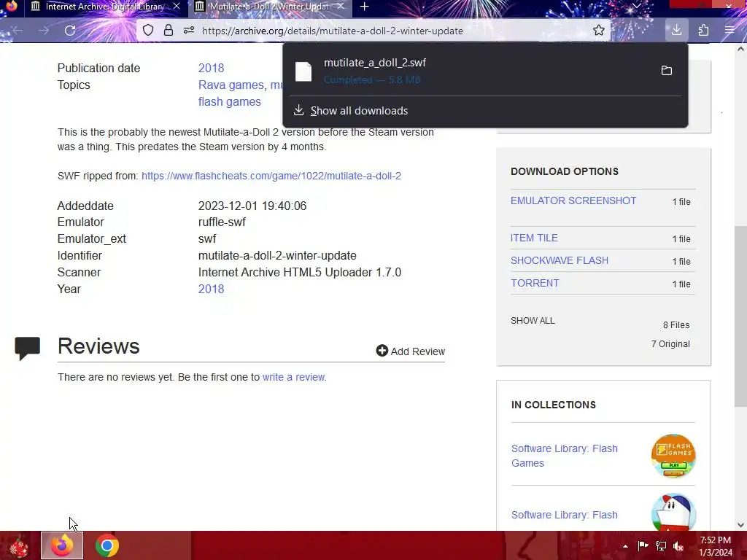747x560 pixels.
Task: Expand EMULATOR SCREENSHOT download option
Action: pos(573,201)
